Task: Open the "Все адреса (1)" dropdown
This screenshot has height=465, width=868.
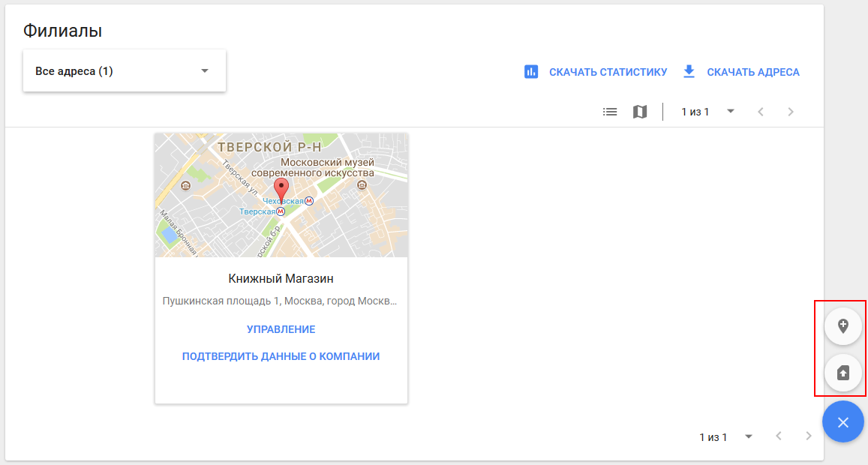Action: tap(124, 71)
